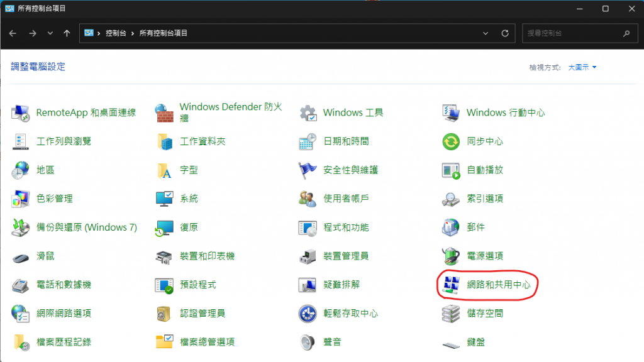Click the 自動播放 icon

[x=451, y=170]
